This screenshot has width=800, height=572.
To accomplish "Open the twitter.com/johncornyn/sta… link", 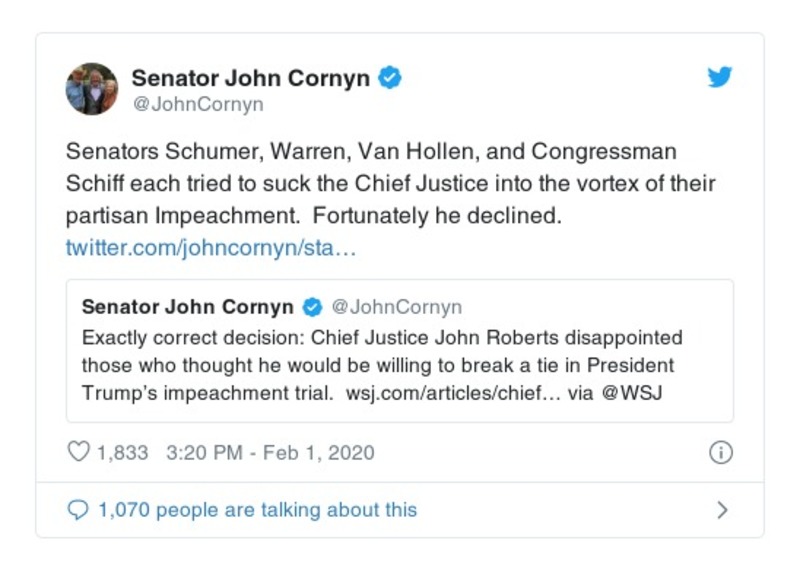I will [210, 247].
